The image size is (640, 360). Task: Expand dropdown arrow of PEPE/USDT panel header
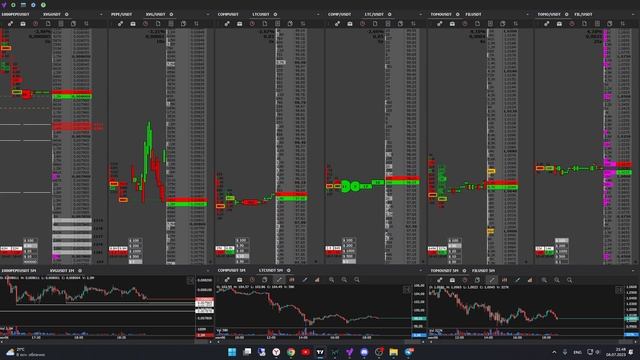coord(208,14)
